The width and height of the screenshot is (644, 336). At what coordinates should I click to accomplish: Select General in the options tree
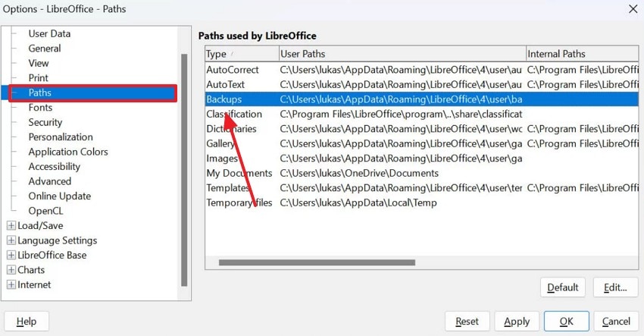point(45,49)
